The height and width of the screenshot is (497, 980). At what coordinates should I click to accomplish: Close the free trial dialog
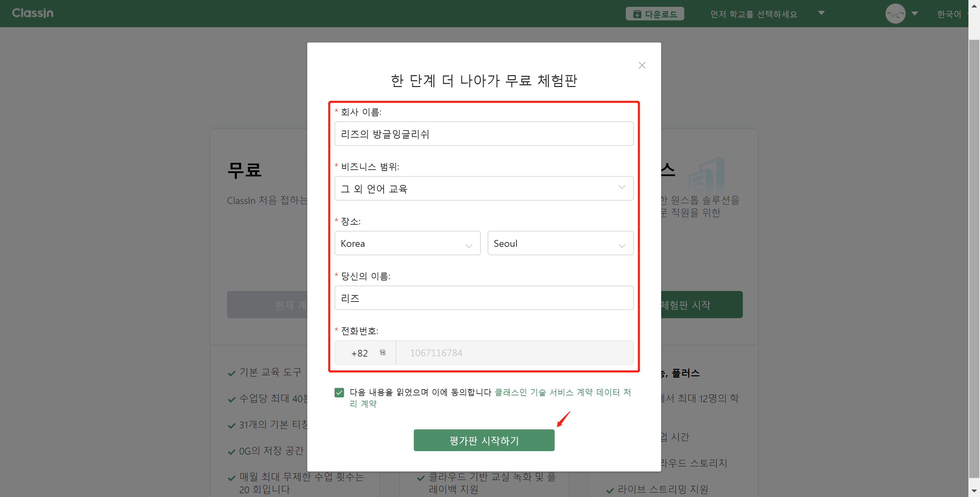(642, 65)
